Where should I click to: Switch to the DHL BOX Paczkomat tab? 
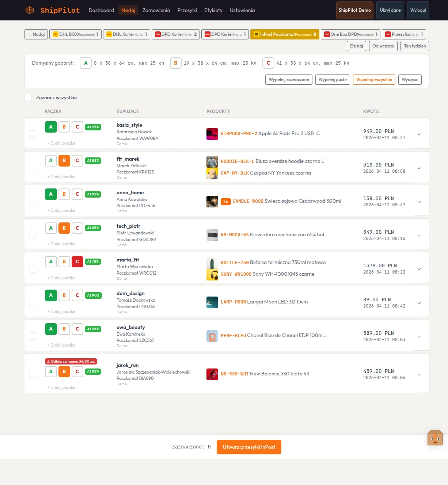point(75,34)
